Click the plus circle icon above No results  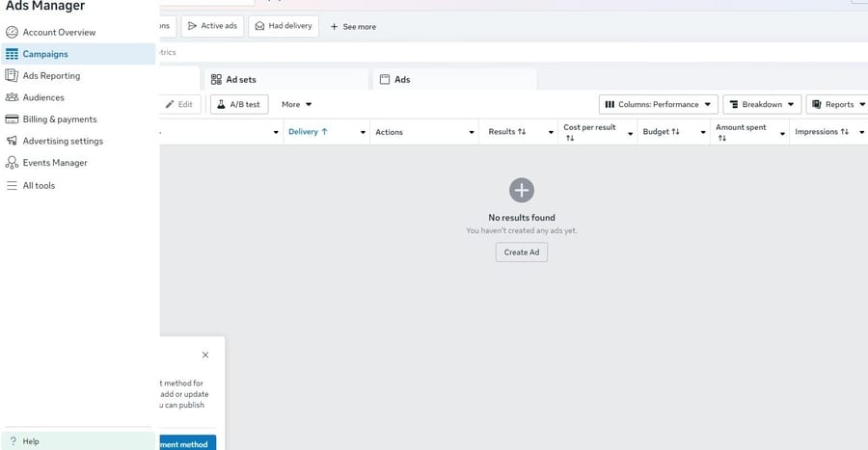pos(522,190)
